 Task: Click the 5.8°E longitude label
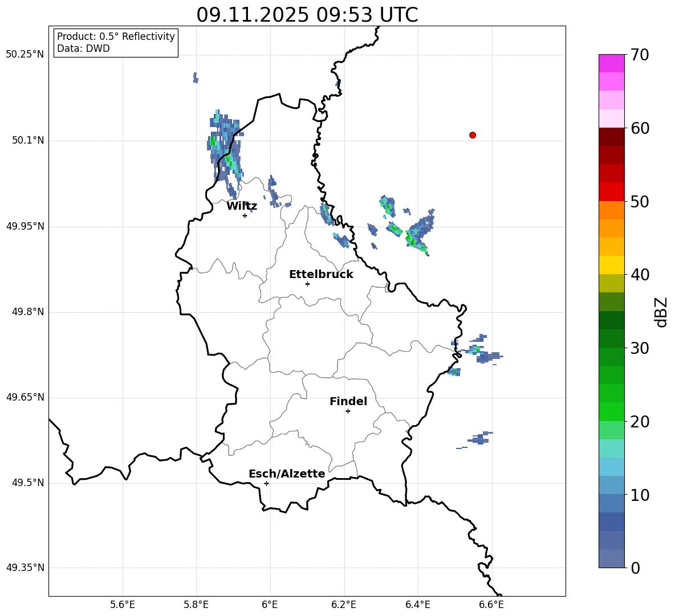point(196,605)
